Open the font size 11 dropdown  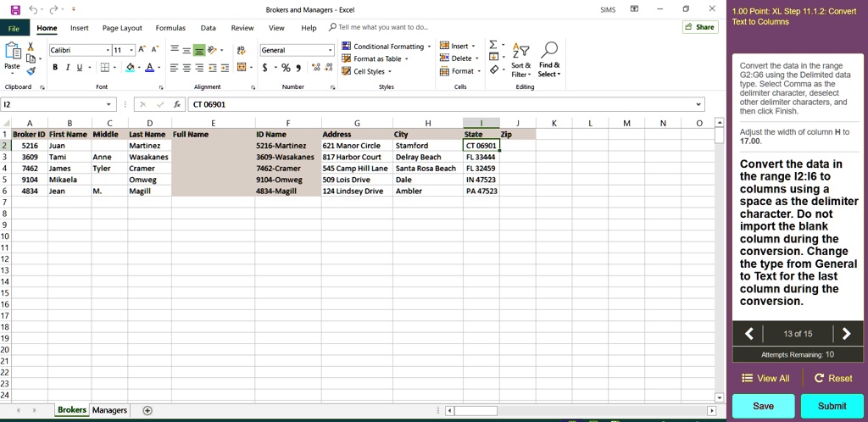pyautogui.click(x=131, y=50)
